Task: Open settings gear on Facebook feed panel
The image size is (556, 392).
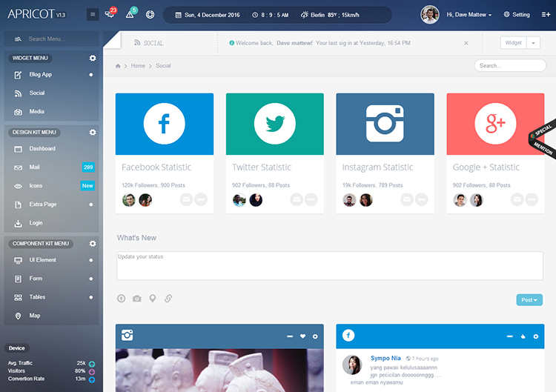Action: 536,336
